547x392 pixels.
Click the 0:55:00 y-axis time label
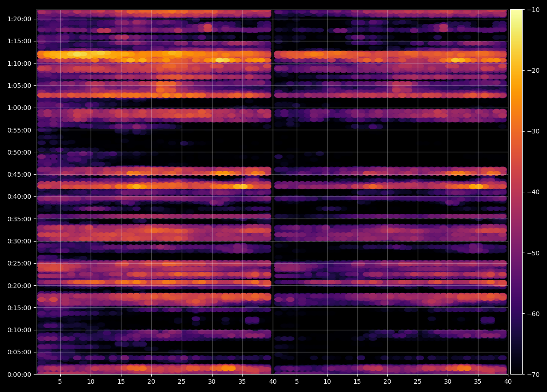(x=19, y=130)
